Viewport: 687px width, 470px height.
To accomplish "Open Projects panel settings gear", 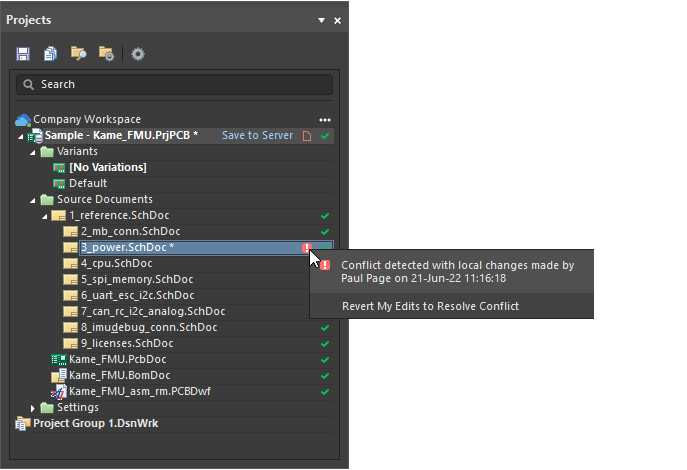I will pos(138,53).
